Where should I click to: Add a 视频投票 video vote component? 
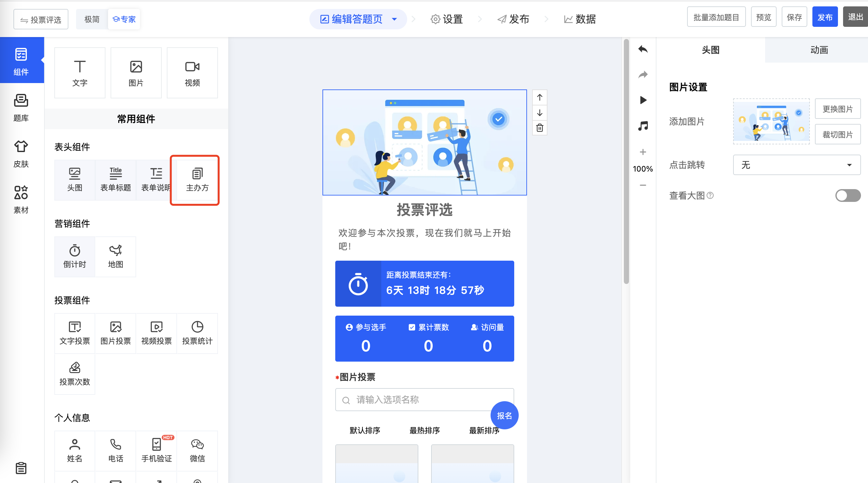[x=156, y=333]
